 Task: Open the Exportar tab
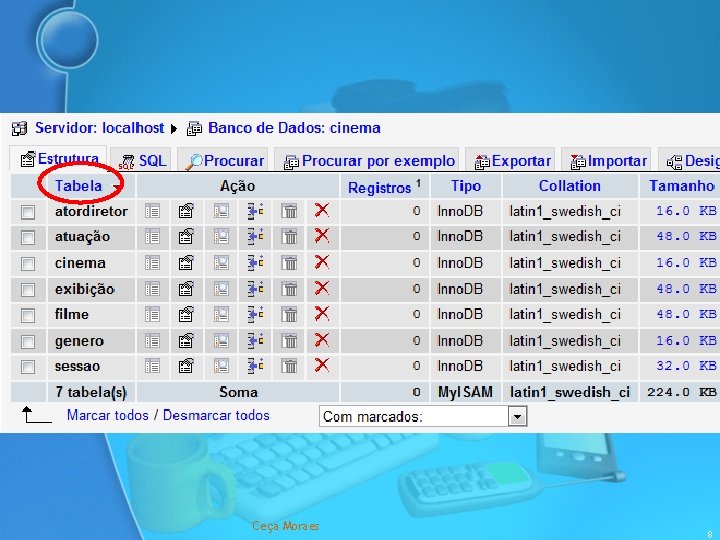coord(511,161)
